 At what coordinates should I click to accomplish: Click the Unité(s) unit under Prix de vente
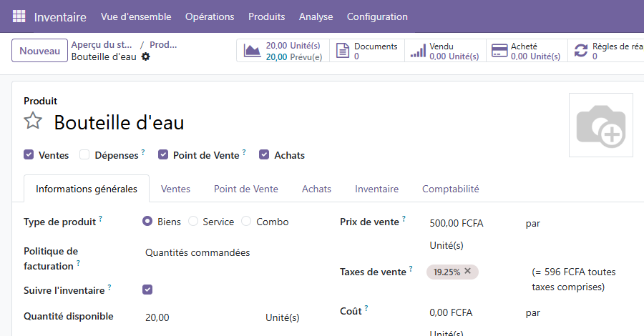coord(447,245)
